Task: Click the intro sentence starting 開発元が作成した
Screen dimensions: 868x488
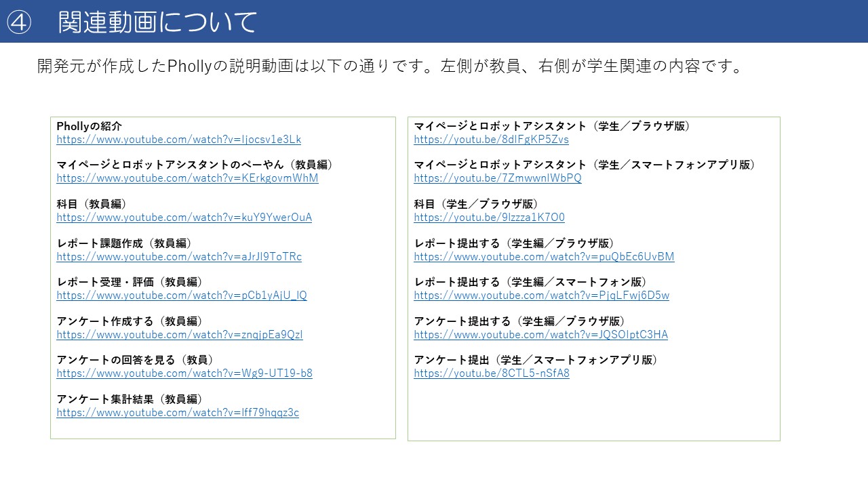Action: point(391,66)
